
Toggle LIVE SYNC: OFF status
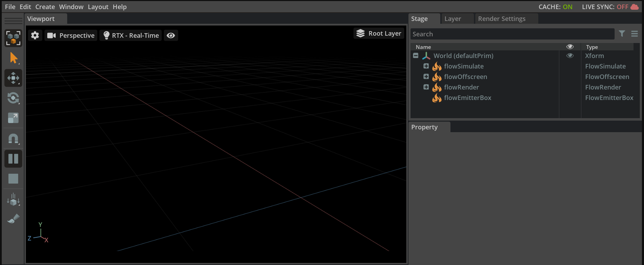point(605,7)
